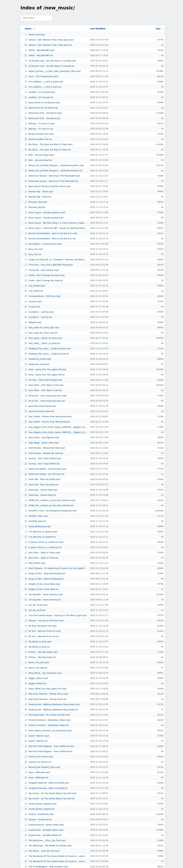The image size is (183, 868).
Task: Open Dysphoria_Inside.txt file link
Action: (39, 364)
